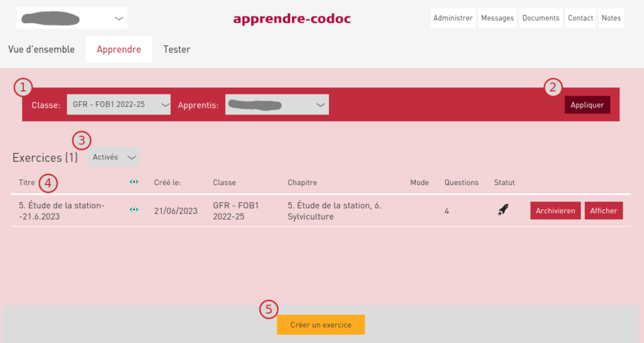Screen dimensions: 644x343
Task: Open Notes in the top bar
Action: pos(611,18)
